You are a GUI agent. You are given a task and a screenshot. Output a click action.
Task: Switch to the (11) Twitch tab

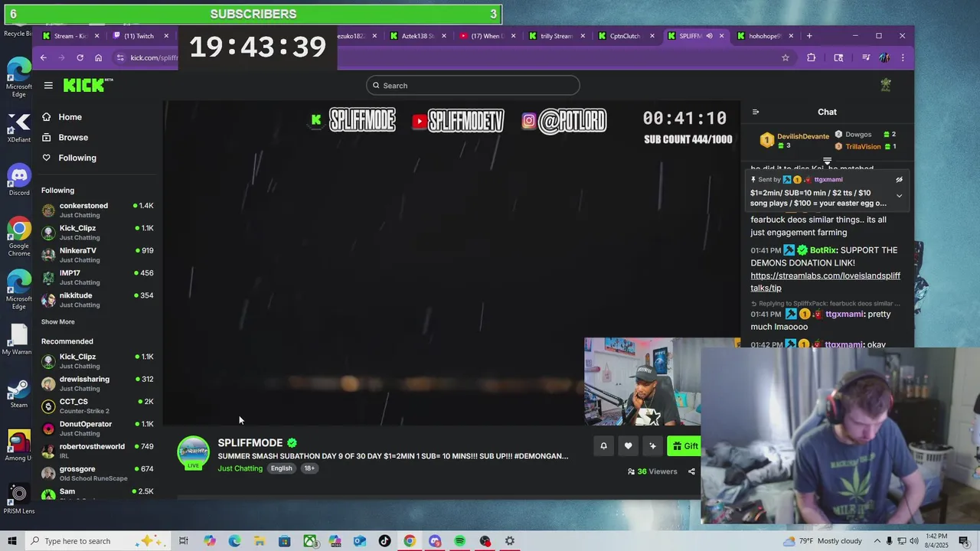click(x=139, y=36)
